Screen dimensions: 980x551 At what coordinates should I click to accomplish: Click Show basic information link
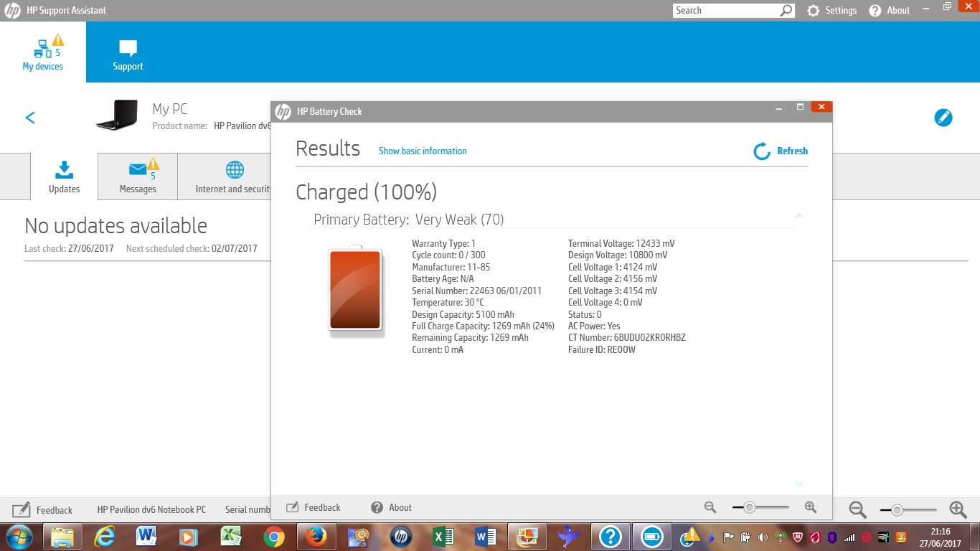point(423,151)
